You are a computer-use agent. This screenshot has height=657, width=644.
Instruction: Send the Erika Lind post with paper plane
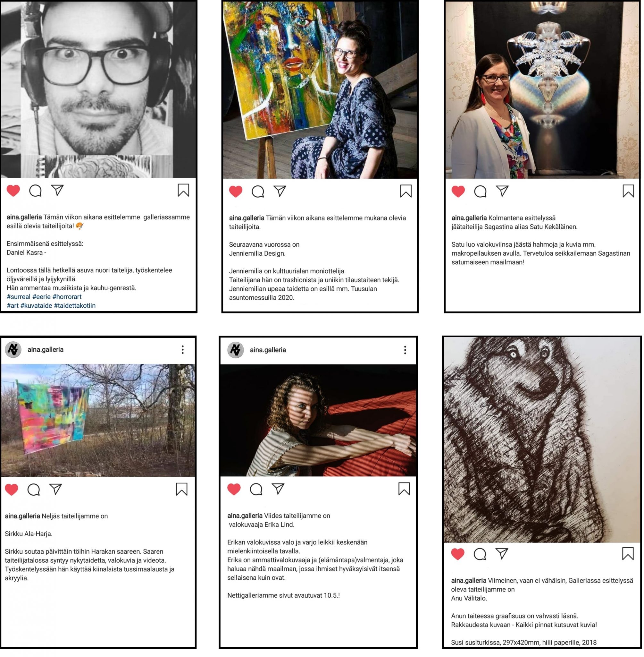[278, 489]
